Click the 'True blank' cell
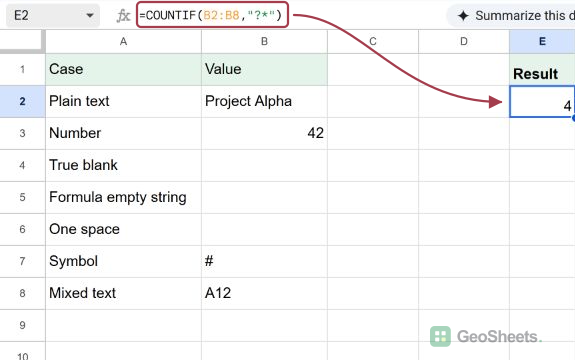The image size is (575, 360). coord(124,165)
